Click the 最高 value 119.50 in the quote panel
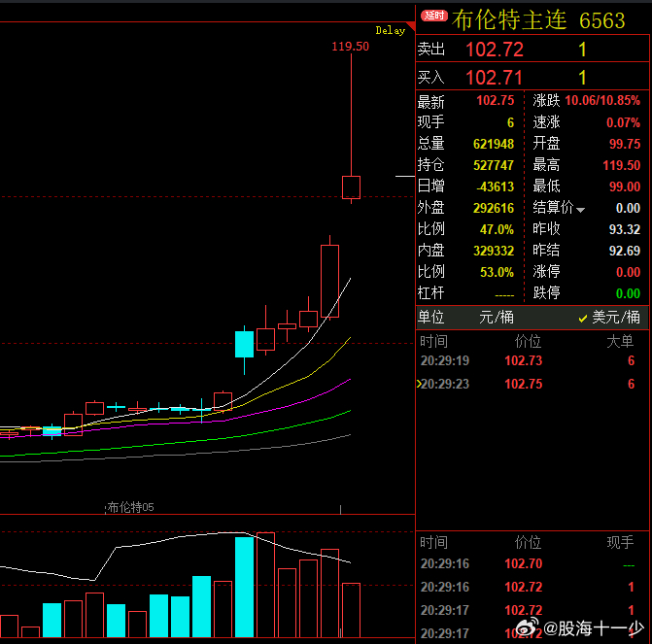This screenshot has width=652, height=644. [x=622, y=165]
